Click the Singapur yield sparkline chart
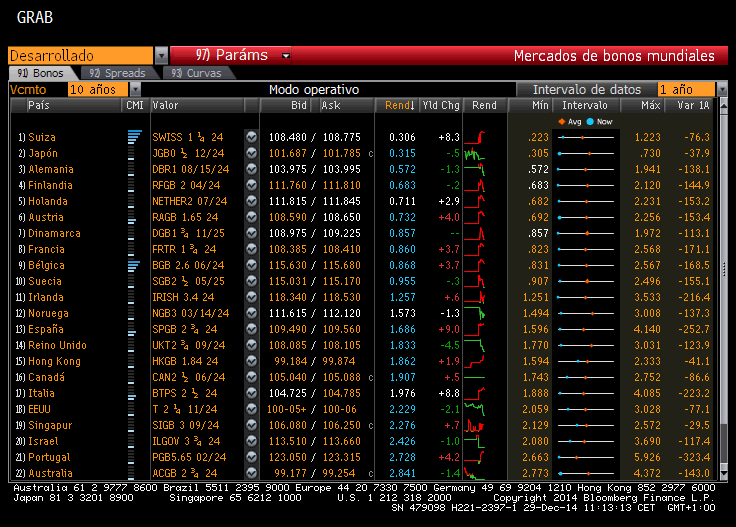The height and width of the screenshot is (527, 736). [x=475, y=425]
